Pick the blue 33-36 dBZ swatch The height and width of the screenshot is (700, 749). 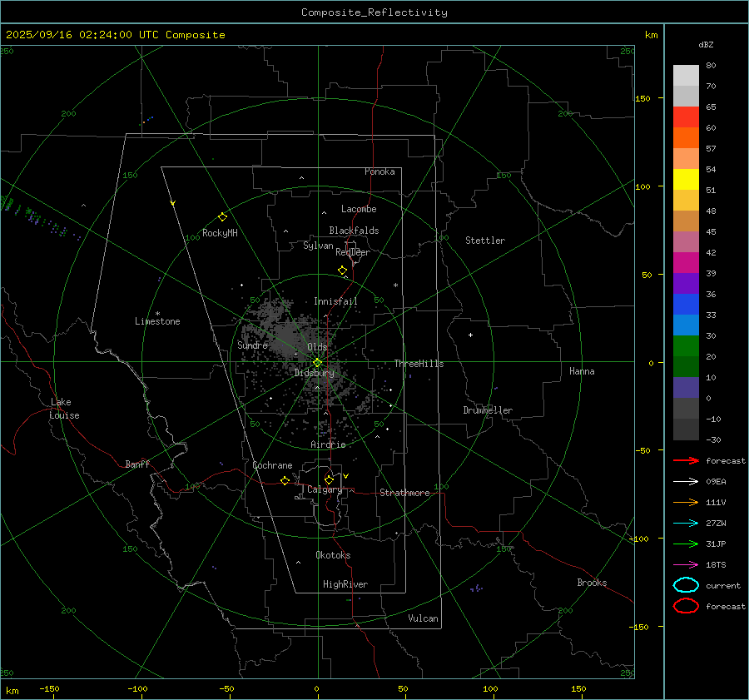click(x=686, y=305)
